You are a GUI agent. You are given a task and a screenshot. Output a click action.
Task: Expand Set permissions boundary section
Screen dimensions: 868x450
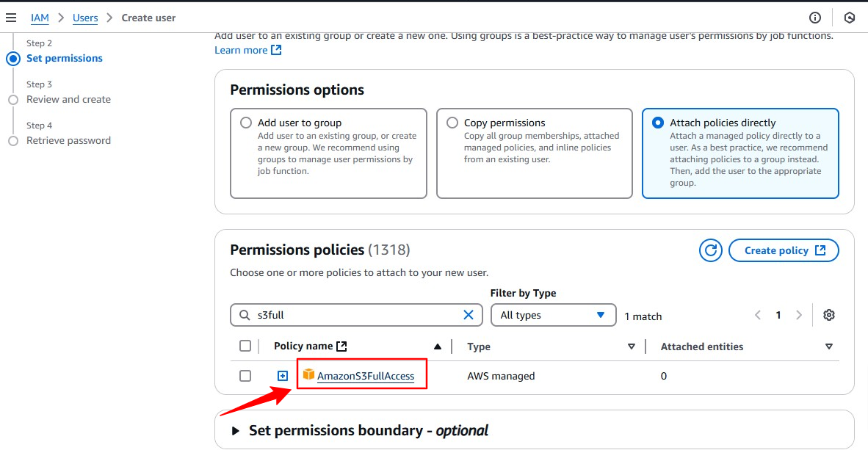click(x=236, y=431)
